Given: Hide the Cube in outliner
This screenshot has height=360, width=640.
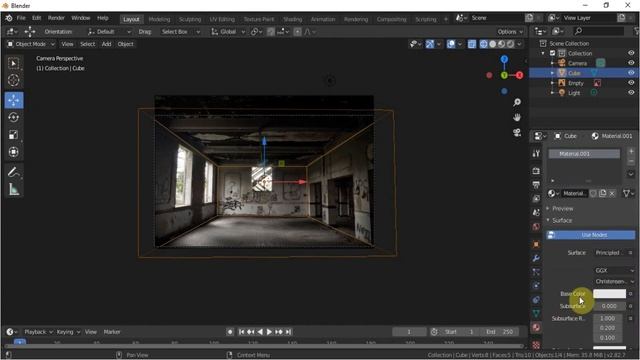Looking at the screenshot, I should [631, 73].
